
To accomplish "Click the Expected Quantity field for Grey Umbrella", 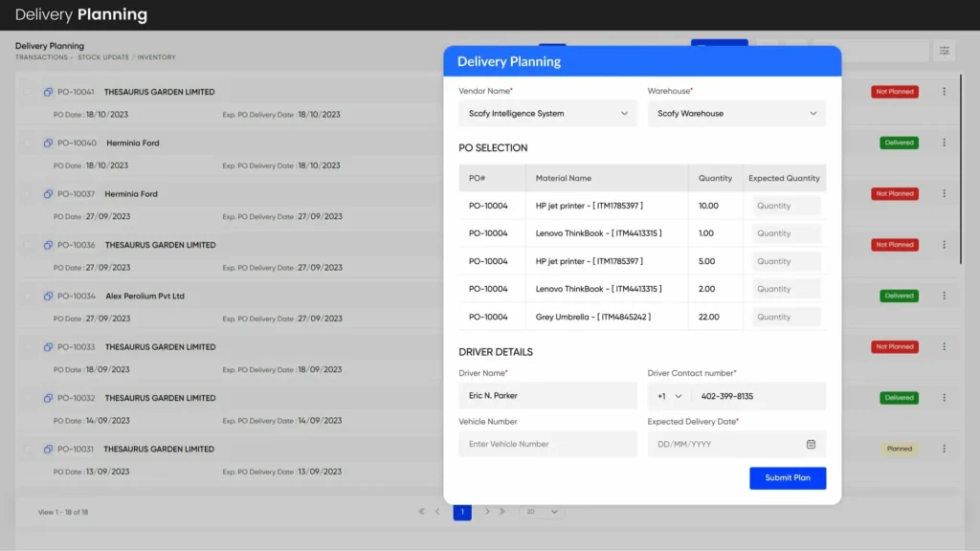I will coord(786,317).
